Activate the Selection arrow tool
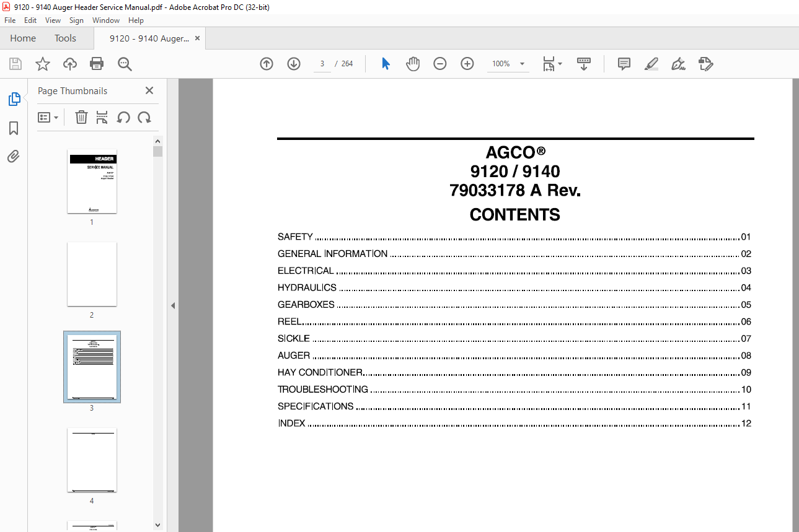This screenshot has width=799, height=532. click(x=386, y=64)
